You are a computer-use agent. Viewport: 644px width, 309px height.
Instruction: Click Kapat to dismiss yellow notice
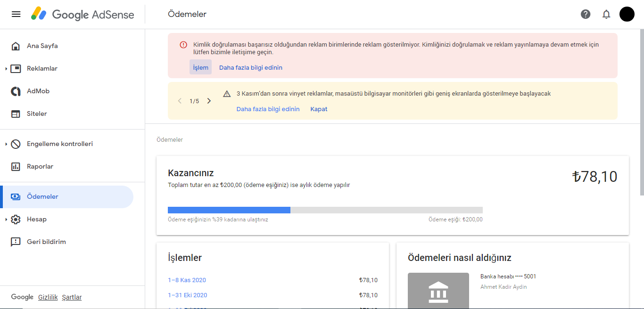(x=319, y=109)
